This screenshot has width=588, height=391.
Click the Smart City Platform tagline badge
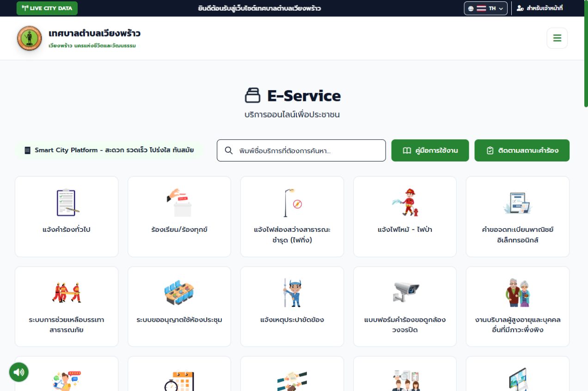point(109,150)
